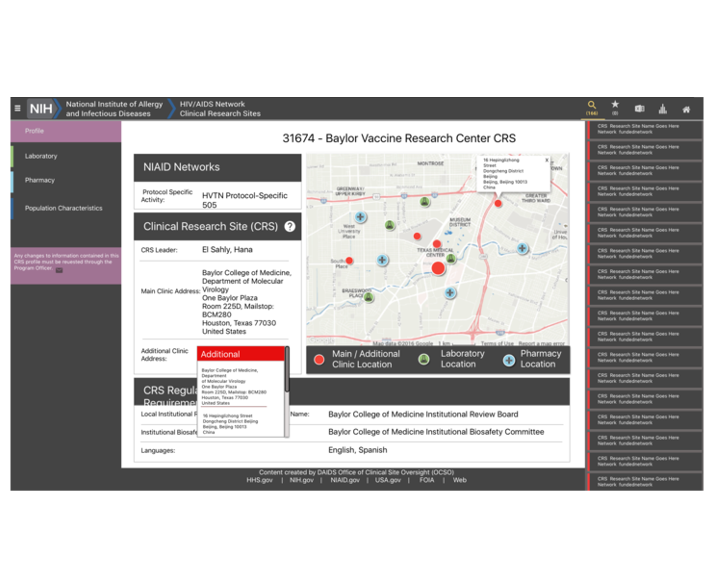The image size is (714, 588).
Task: Select pharmacy marker right of Southside Place
Action: pyautogui.click(x=382, y=260)
